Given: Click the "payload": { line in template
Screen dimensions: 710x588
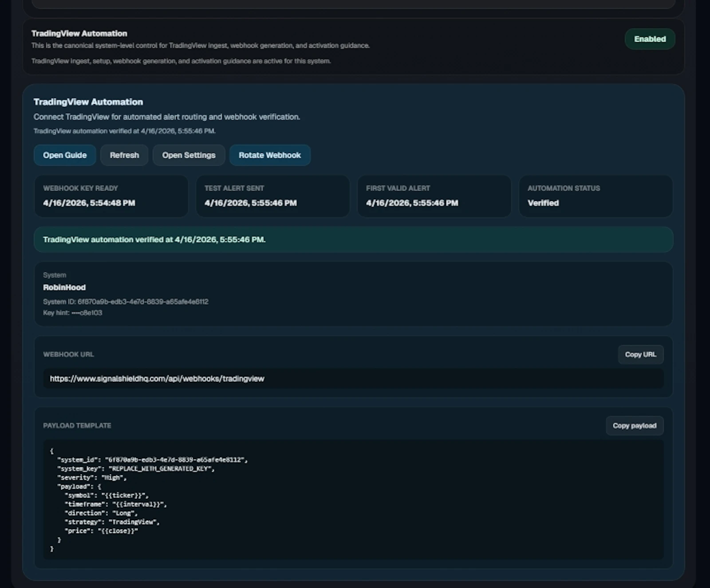Looking at the screenshot, I should point(79,486).
